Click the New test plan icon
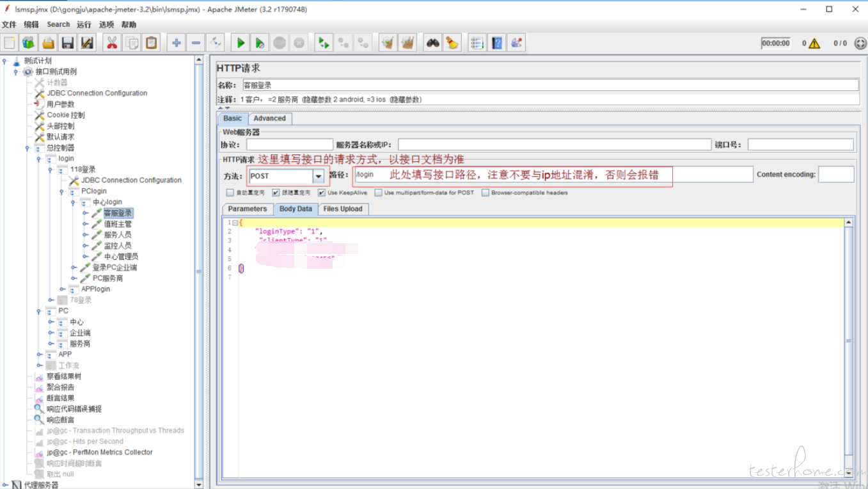Screen dimensions: 868x489 tap(10, 43)
